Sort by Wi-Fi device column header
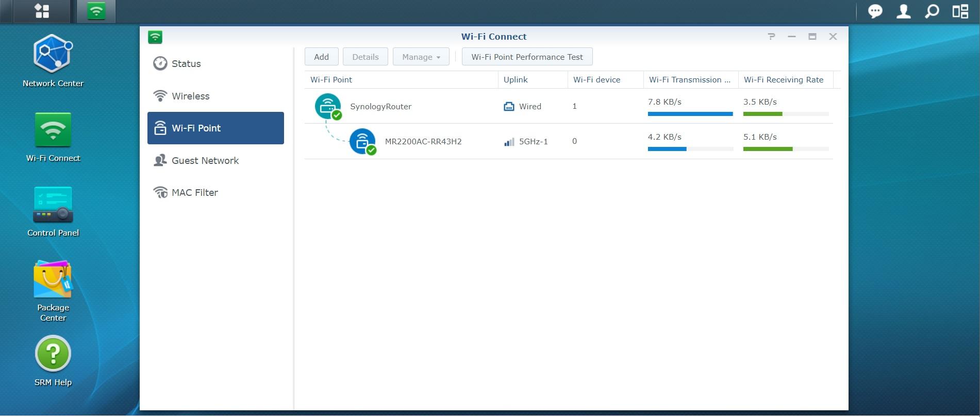980x417 pixels. [605, 79]
